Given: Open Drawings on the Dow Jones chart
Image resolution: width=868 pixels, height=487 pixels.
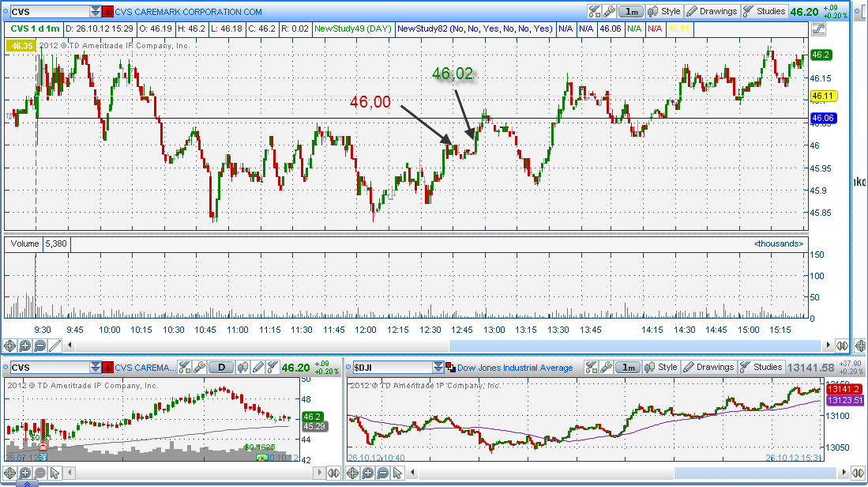Looking at the screenshot, I should coord(708,368).
